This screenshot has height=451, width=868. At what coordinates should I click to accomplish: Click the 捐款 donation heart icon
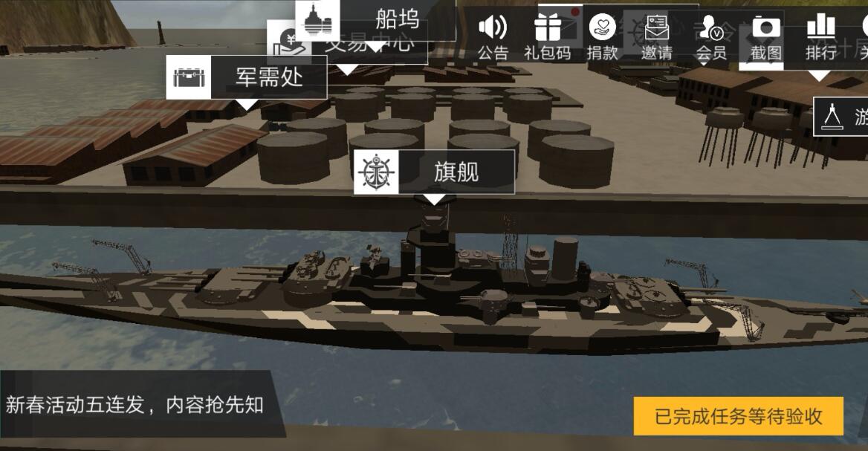(602, 27)
